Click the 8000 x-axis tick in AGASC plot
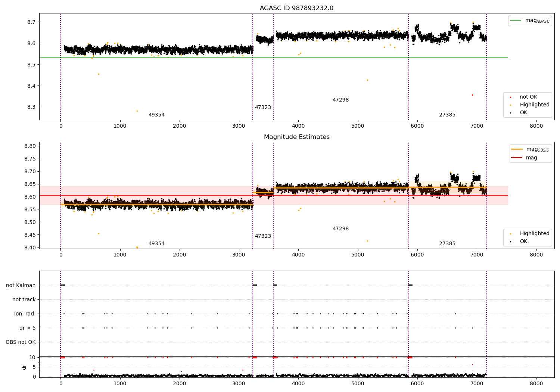Image resolution: width=560 pixels, height=392 pixels. (536, 126)
